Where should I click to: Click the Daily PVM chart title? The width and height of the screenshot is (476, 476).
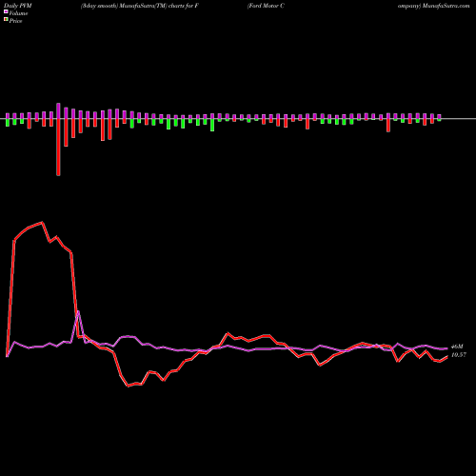tap(18, 6)
